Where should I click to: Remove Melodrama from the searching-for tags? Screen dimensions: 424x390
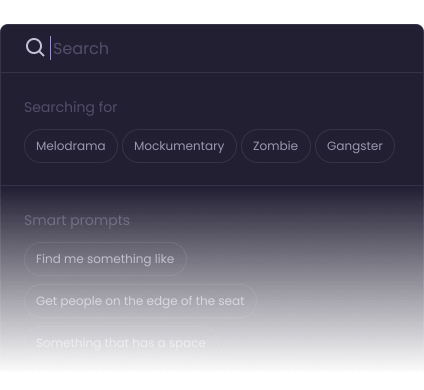click(x=71, y=146)
